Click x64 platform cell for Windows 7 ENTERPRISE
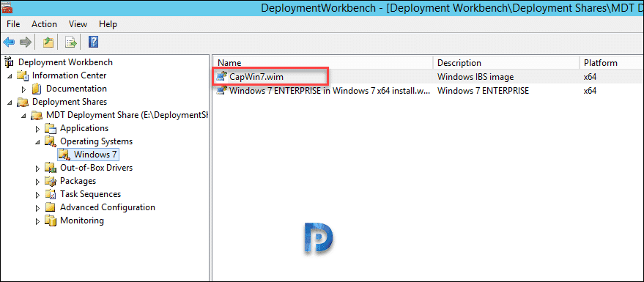The width and height of the screenshot is (644, 282). point(590,90)
